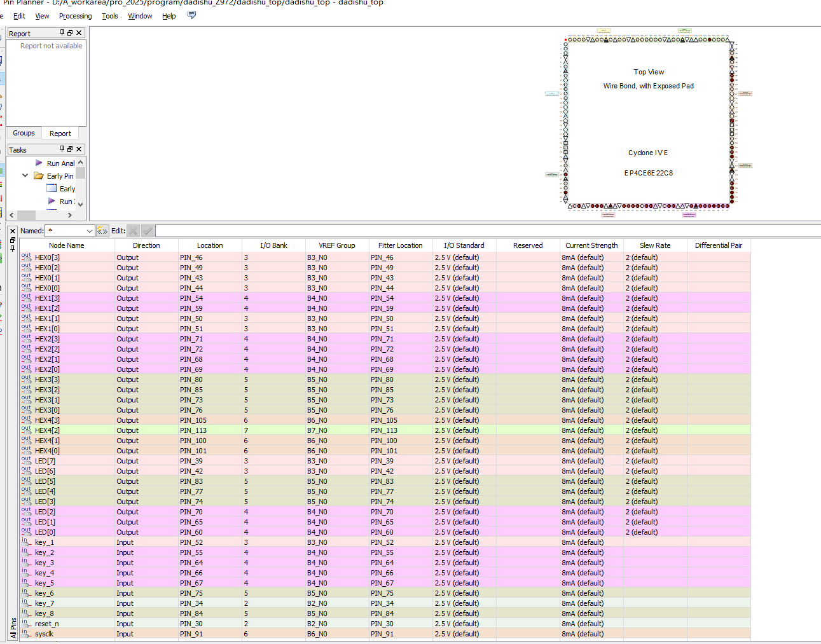Close the Tasks panel
This screenshot has width=821, height=644.
click(x=79, y=149)
